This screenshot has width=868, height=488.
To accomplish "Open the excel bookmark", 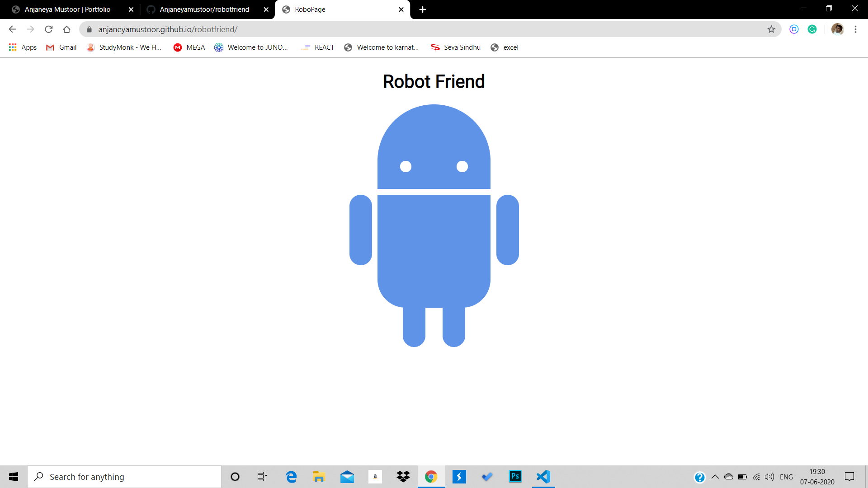I will coord(504,47).
